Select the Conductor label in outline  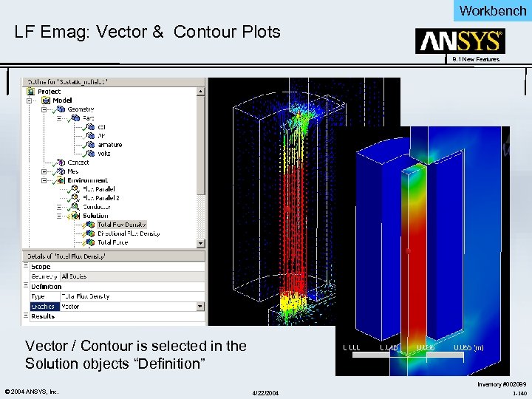(96, 207)
